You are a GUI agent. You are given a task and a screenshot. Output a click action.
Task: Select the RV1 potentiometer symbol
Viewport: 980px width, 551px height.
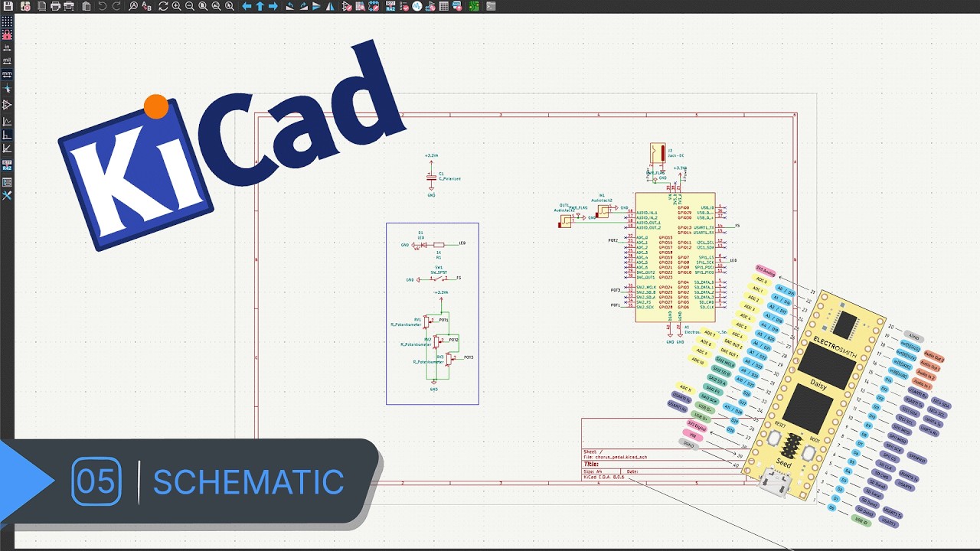427,322
